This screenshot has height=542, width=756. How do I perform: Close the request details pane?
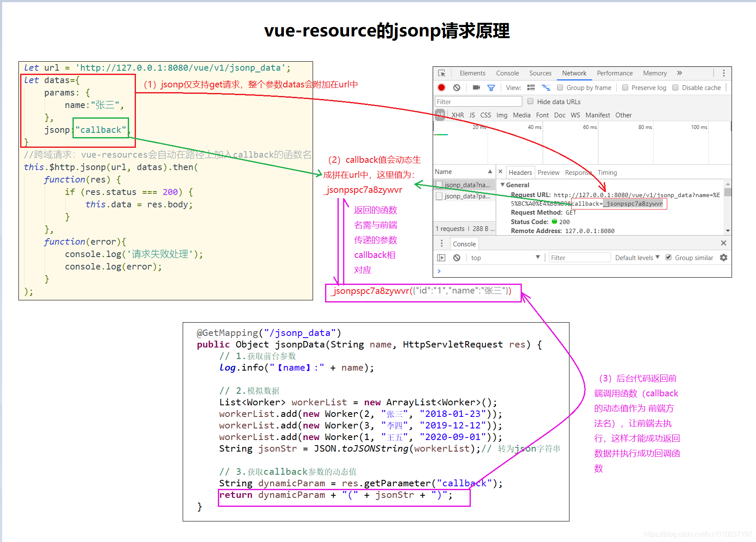[500, 171]
